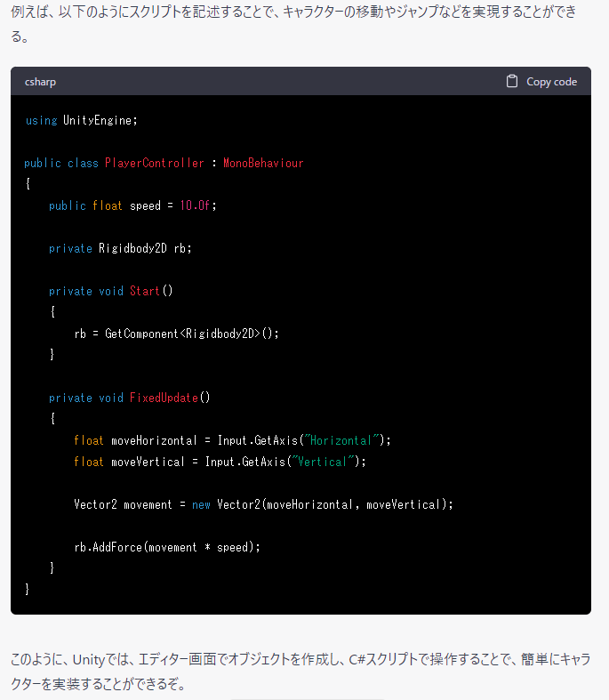Click the clipboard copy icon
609x700 pixels.
click(x=512, y=81)
